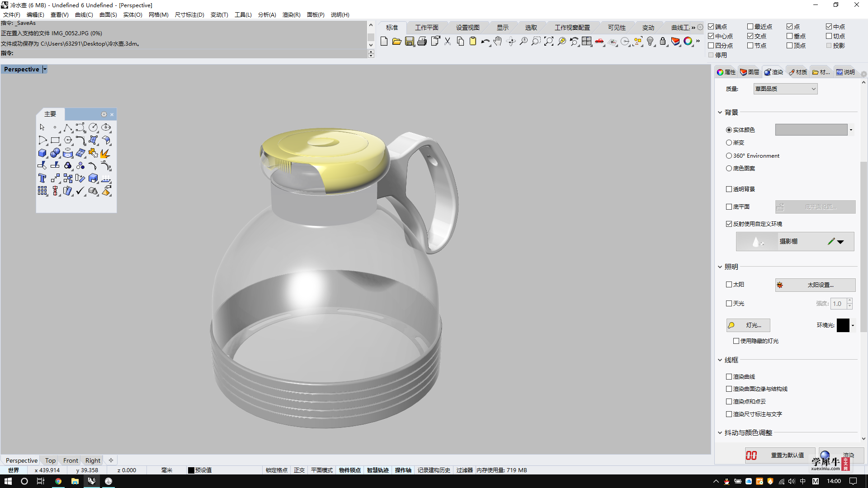Click the 预设值 layer color swatch
Screen dimensions: 868x488
[191, 470]
